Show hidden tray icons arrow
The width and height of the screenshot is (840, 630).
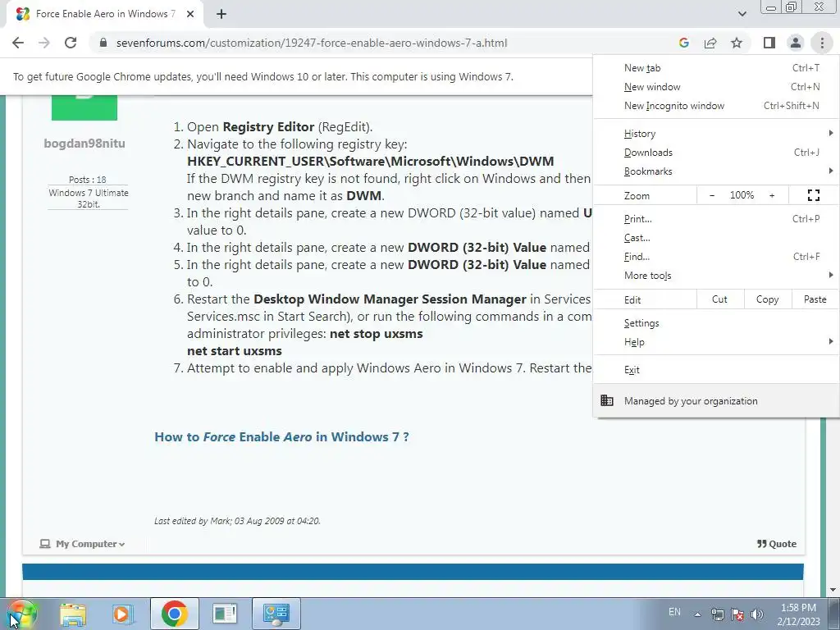[697, 614]
